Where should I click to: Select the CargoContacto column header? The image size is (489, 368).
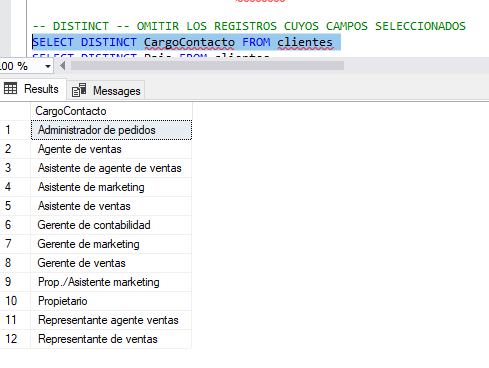point(111,111)
